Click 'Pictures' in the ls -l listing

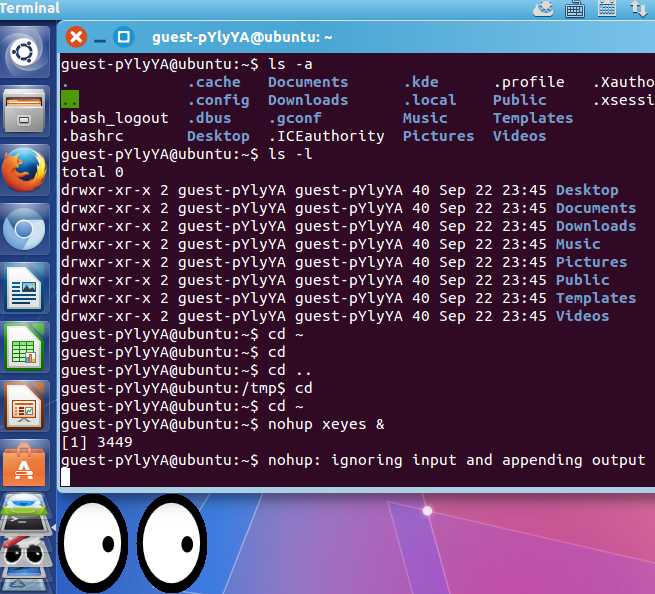[x=592, y=262]
